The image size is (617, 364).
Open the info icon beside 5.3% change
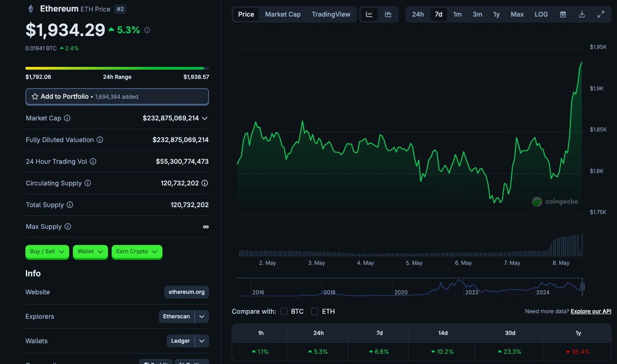pos(147,30)
